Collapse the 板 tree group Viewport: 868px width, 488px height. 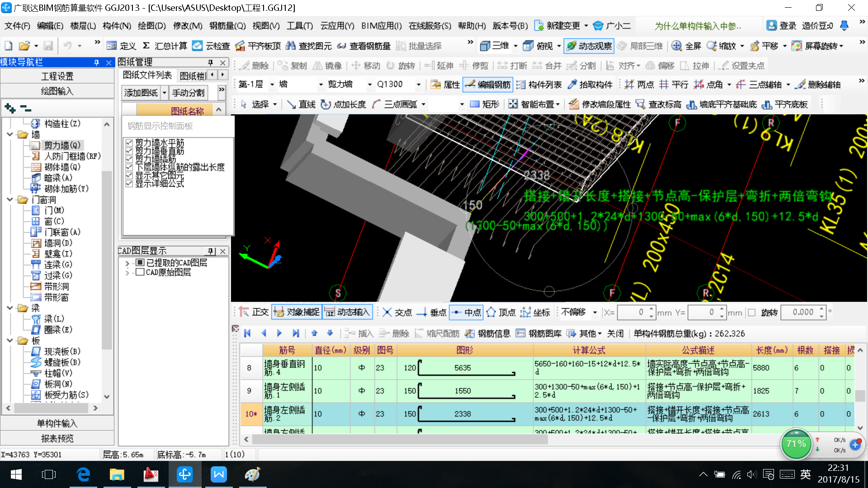(x=10, y=340)
